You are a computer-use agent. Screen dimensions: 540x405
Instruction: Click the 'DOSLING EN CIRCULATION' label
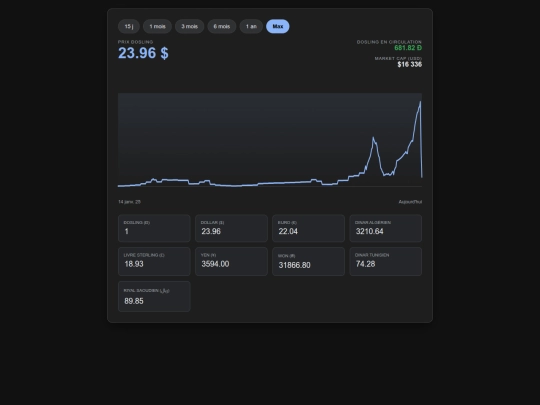pyautogui.click(x=389, y=42)
